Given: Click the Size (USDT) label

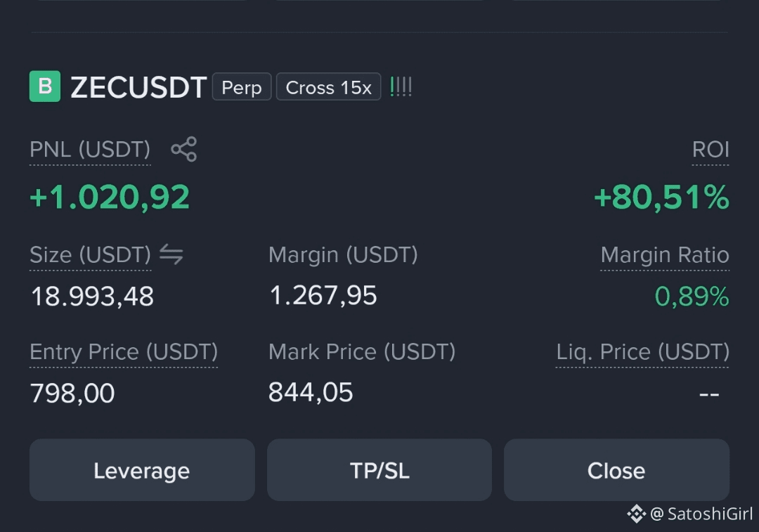Looking at the screenshot, I should click(x=91, y=254).
